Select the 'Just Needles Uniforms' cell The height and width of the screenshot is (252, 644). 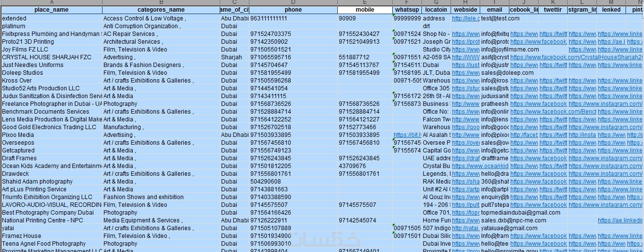pos(52,65)
